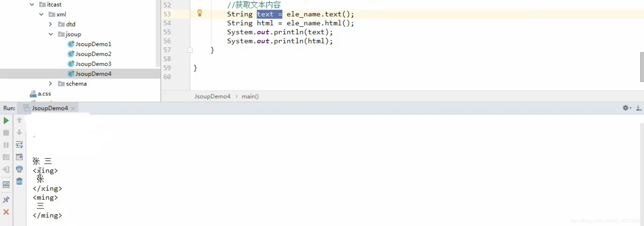Click the Stop process square icon
The image size is (644, 226).
click(x=6, y=133)
